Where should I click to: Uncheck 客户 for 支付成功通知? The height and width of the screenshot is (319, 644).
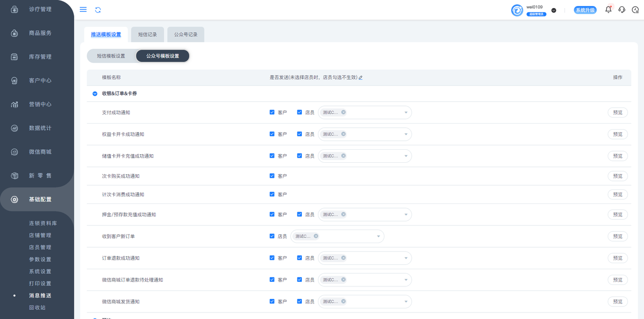272,113
